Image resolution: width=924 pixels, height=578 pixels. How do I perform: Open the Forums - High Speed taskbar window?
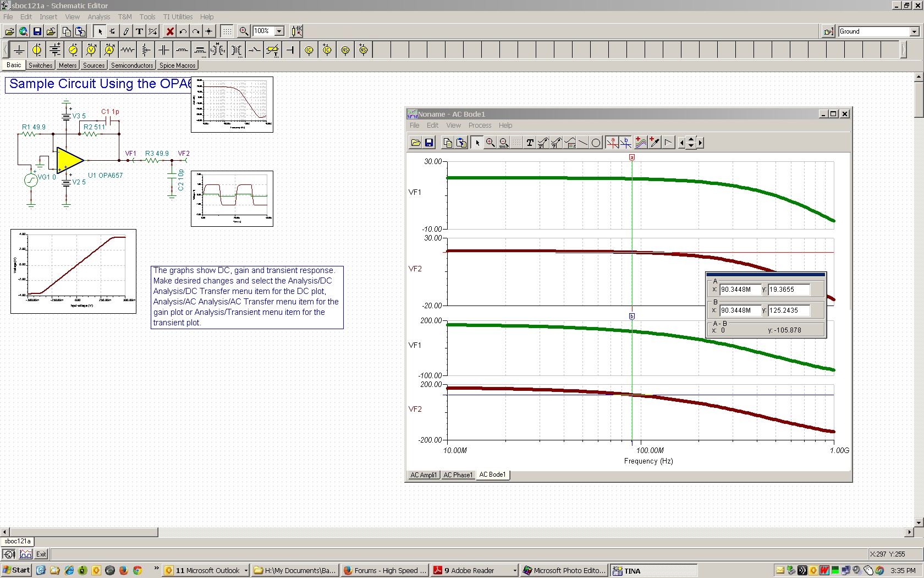point(385,571)
